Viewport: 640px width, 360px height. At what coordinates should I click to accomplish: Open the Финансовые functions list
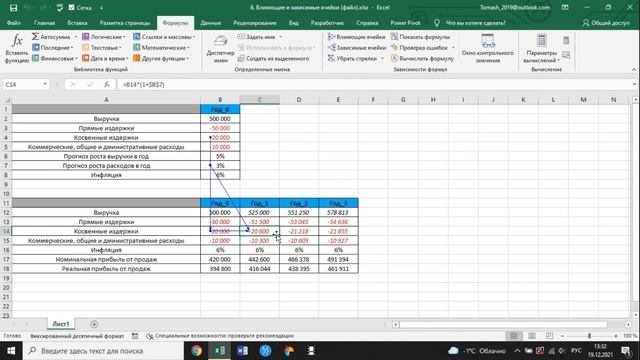[x=55, y=58]
